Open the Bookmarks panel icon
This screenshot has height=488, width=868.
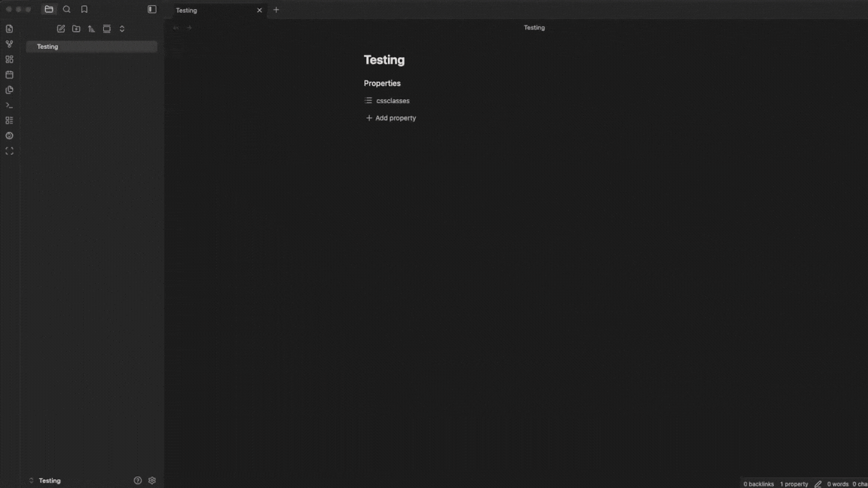tap(84, 9)
